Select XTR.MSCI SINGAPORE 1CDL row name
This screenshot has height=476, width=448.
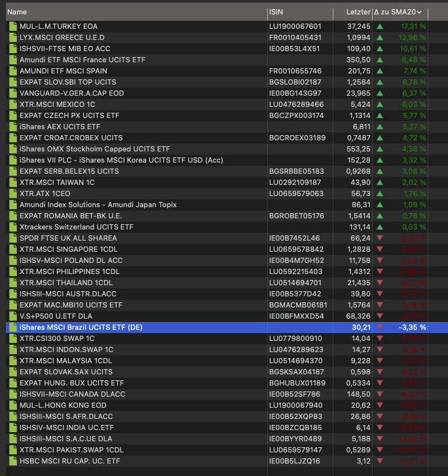tap(69, 249)
